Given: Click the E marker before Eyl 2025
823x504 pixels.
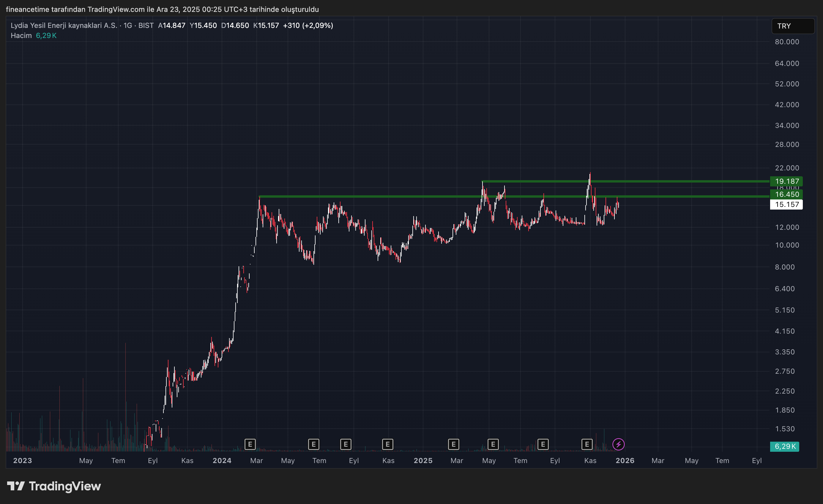Looking at the screenshot, I should click(x=543, y=444).
